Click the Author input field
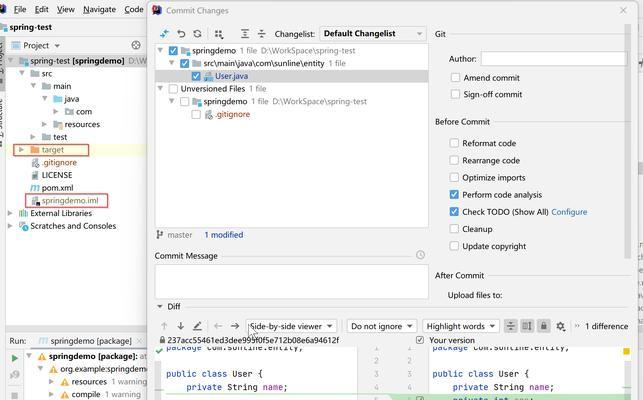 click(x=554, y=59)
